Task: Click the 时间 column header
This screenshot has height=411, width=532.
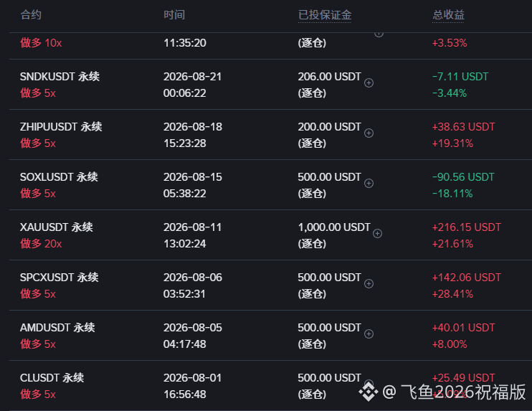Action: (174, 15)
